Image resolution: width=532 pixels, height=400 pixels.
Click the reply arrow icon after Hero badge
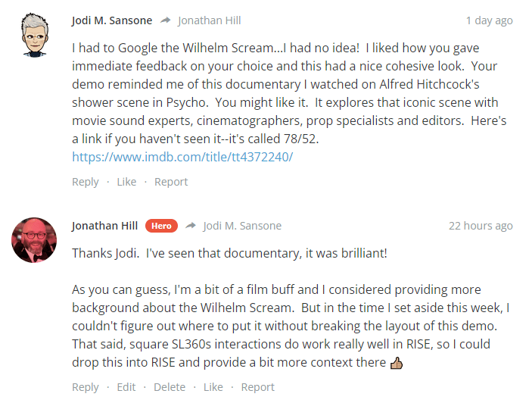(x=191, y=226)
